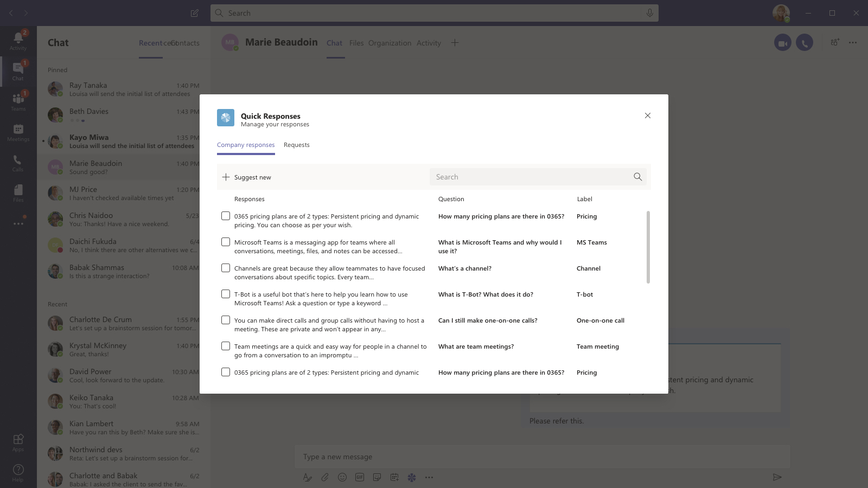868x488 pixels.
Task: Open Northwind devs group chat
Action: point(124,453)
